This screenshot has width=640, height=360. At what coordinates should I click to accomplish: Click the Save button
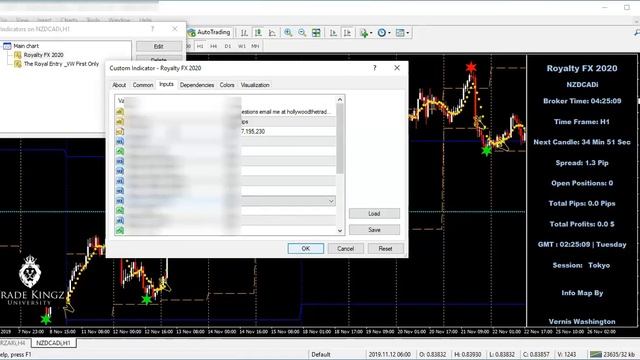tap(374, 230)
